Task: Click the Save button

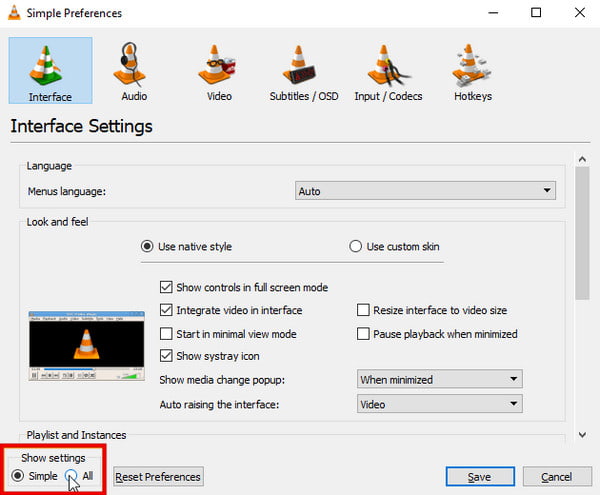Action: (480, 477)
